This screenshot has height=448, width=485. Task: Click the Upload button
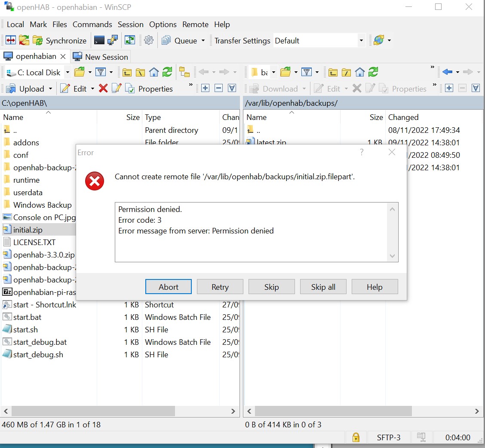coord(25,89)
